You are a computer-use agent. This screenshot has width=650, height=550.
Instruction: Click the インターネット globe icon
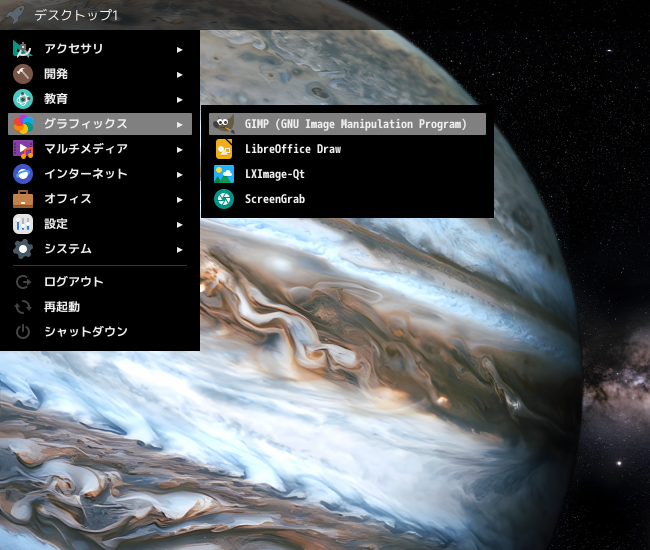point(23,174)
